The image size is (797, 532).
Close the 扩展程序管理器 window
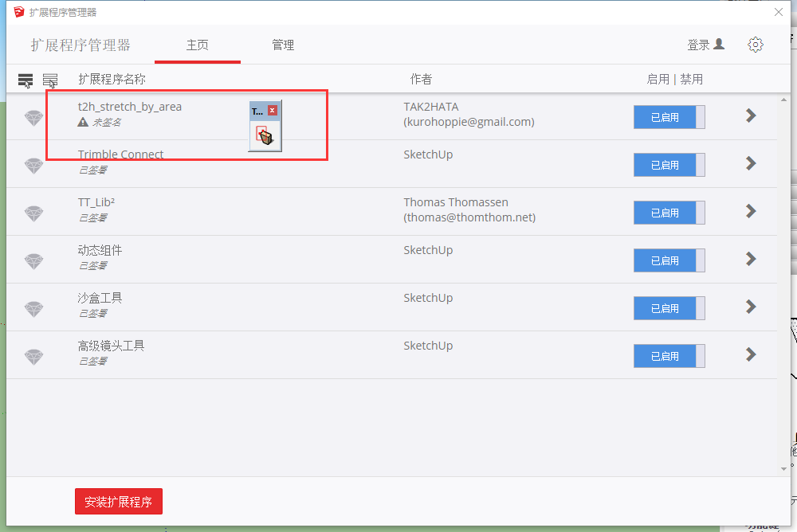[x=778, y=12]
